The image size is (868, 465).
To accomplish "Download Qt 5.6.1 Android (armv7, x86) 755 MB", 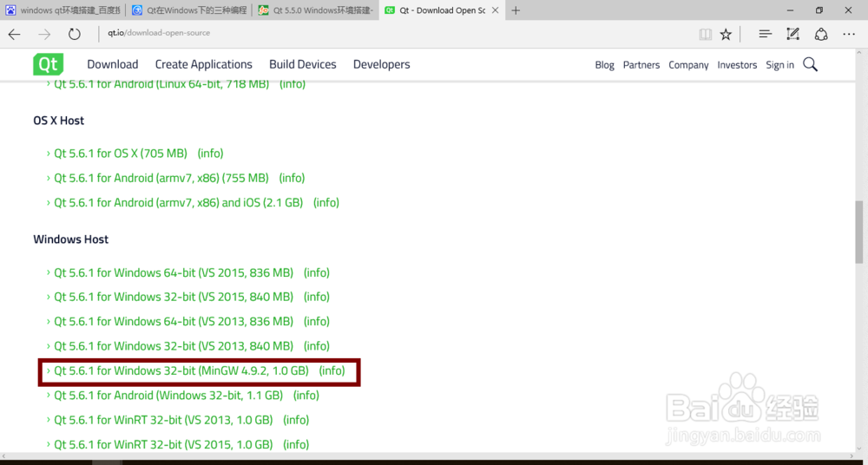I will pyautogui.click(x=161, y=178).
